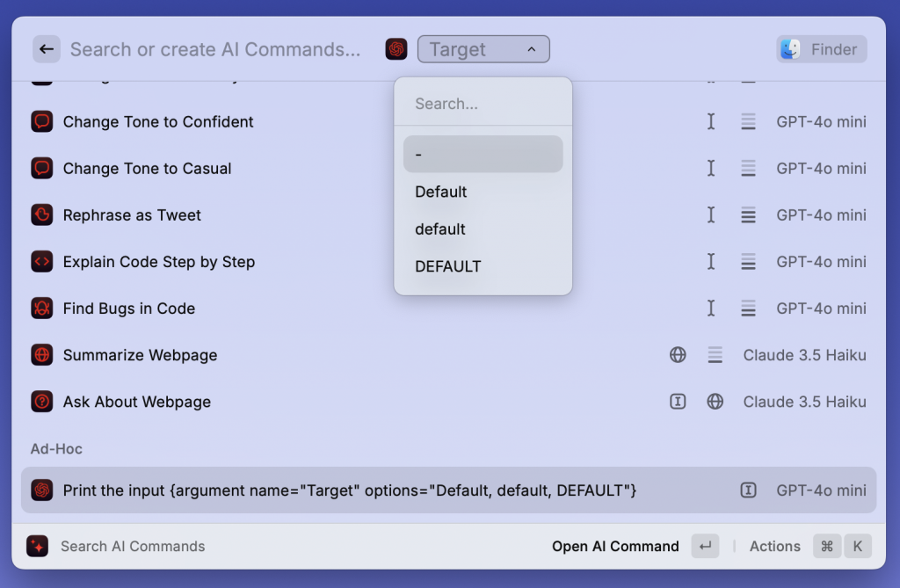Image resolution: width=900 pixels, height=588 pixels.
Task: Select the ad-hoc "Print the input" command
Action: tap(352, 490)
